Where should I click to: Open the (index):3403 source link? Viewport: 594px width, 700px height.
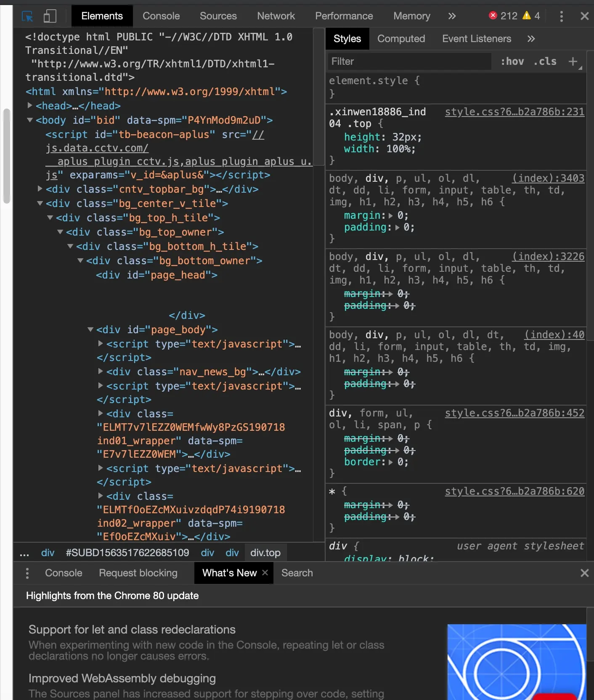pyautogui.click(x=548, y=178)
